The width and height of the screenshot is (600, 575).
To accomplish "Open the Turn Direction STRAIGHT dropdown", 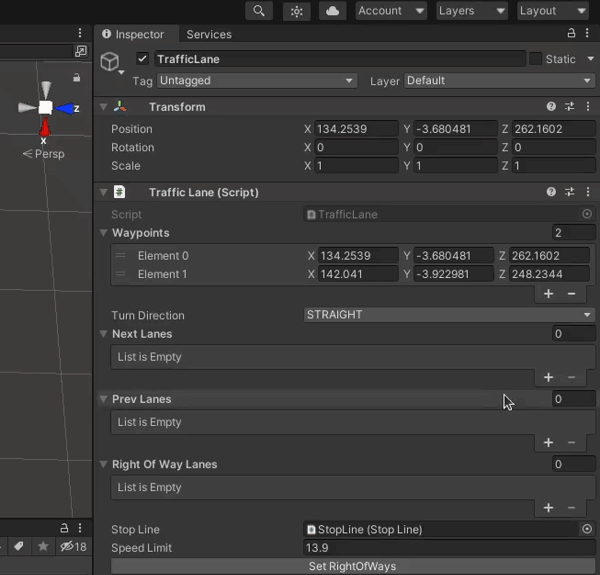I will click(x=448, y=315).
